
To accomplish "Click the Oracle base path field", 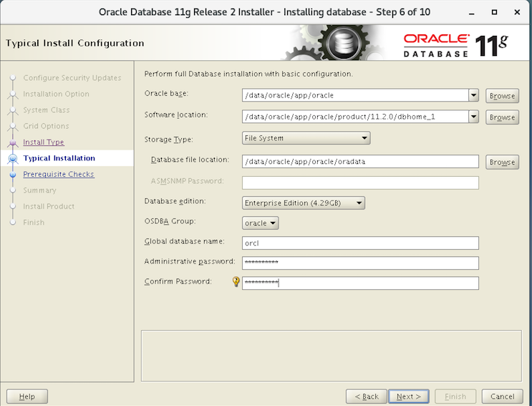I will click(355, 95).
